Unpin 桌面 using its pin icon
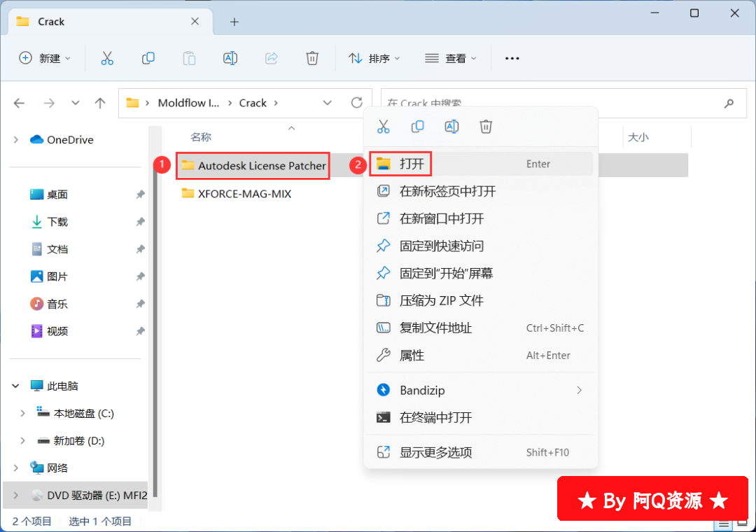The height and width of the screenshot is (532, 756). pyautogui.click(x=140, y=195)
